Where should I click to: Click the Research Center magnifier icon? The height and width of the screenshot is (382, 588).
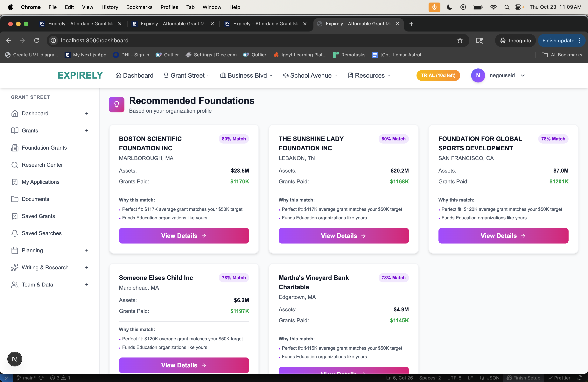[x=15, y=165]
